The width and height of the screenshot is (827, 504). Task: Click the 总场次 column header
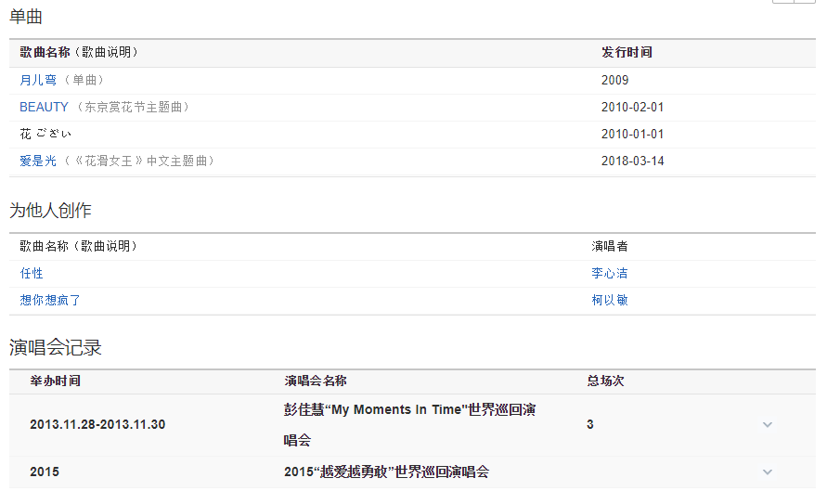coord(605,381)
